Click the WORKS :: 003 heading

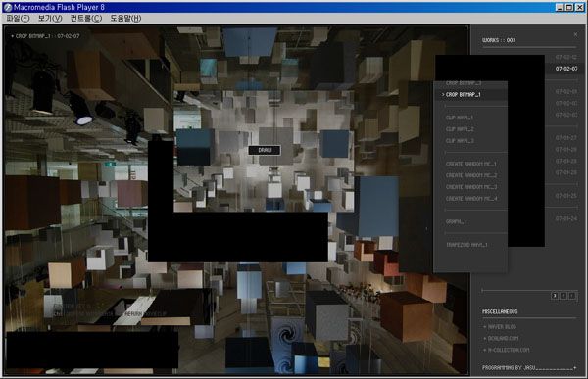pos(499,40)
